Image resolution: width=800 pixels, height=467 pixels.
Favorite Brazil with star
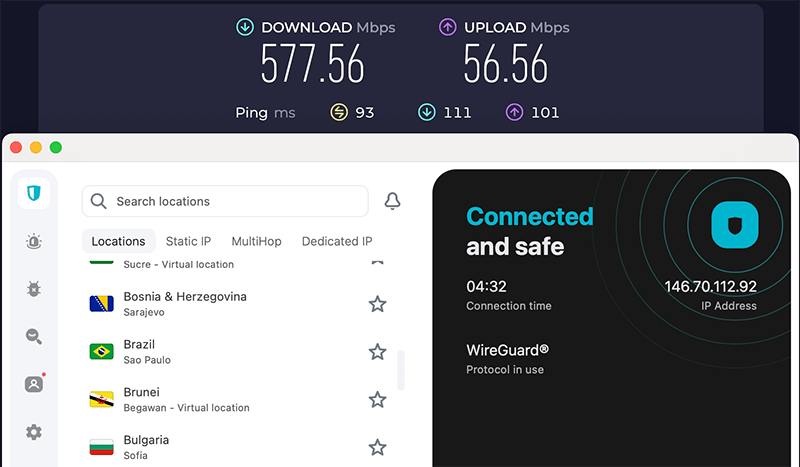(378, 352)
